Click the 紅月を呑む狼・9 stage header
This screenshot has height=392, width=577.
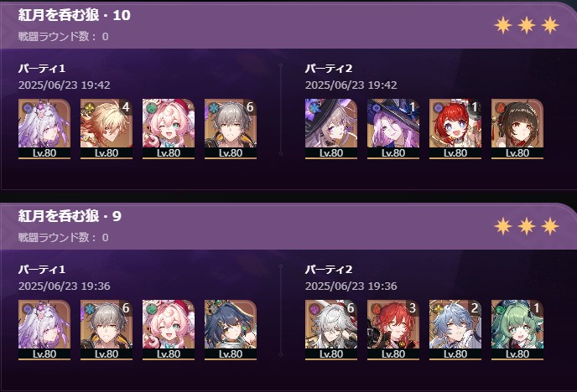pos(70,216)
